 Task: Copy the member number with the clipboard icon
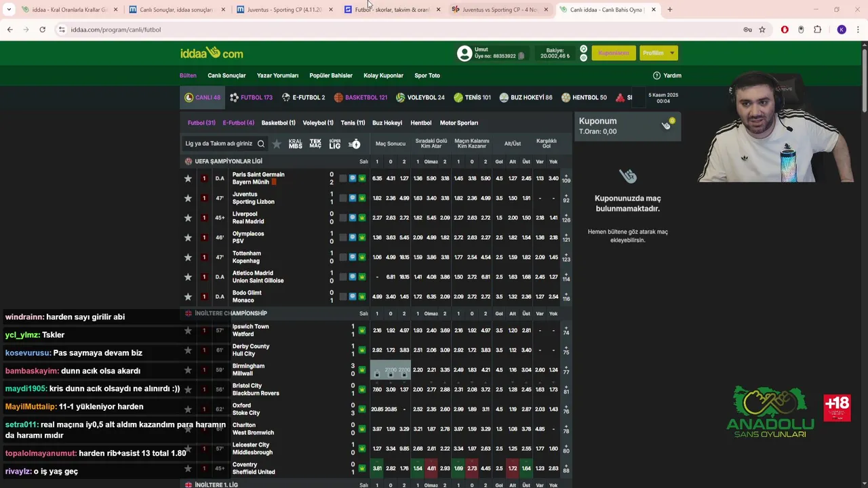(521, 56)
